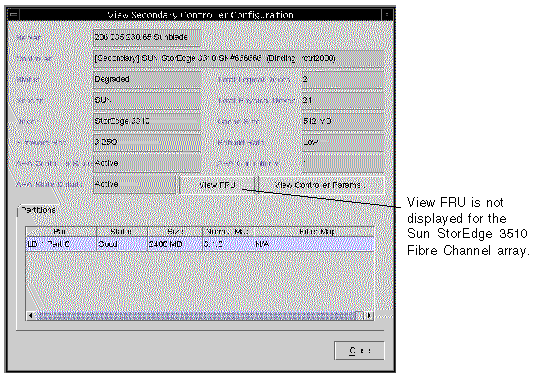Sort by the Part column header
Viewport: 537px width, 378px height.
(x=61, y=232)
